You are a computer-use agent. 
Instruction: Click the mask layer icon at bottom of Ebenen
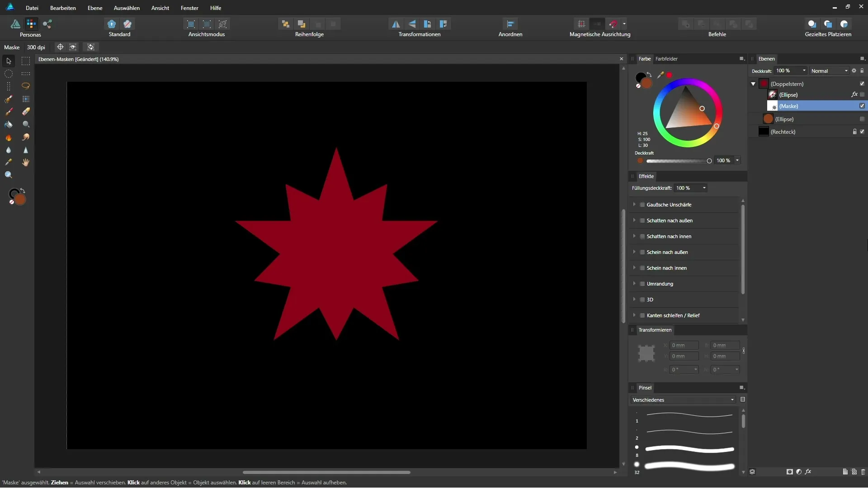(x=789, y=472)
